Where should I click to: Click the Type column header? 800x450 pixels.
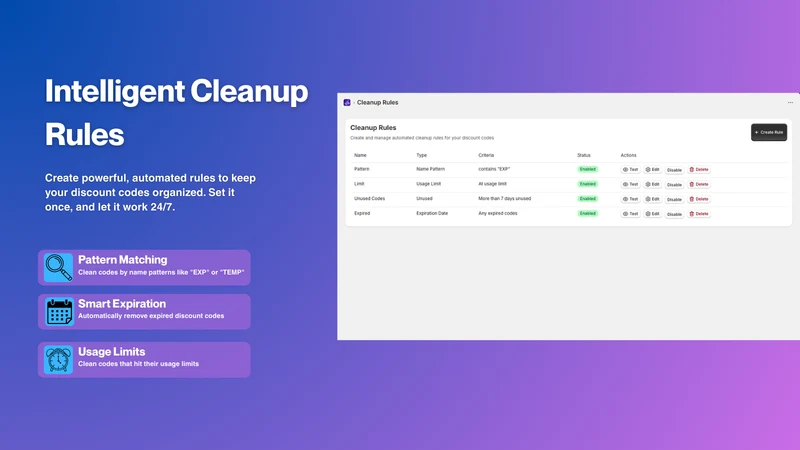pyautogui.click(x=421, y=155)
